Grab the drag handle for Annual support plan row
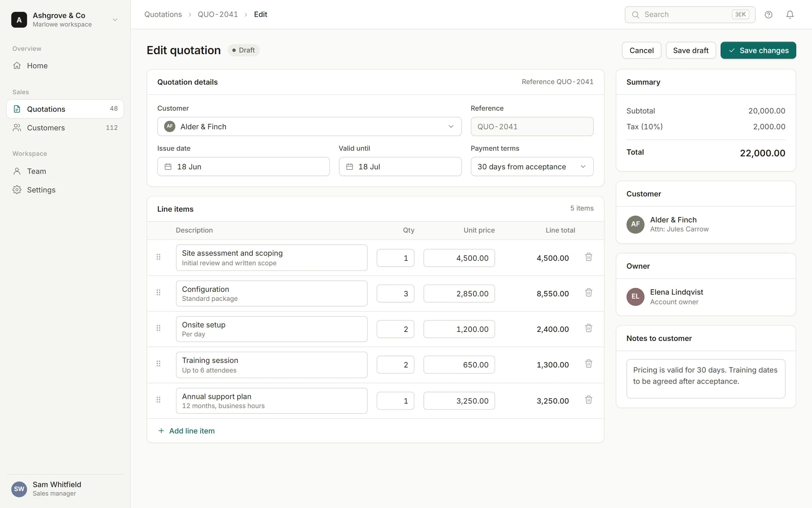 coord(158,400)
